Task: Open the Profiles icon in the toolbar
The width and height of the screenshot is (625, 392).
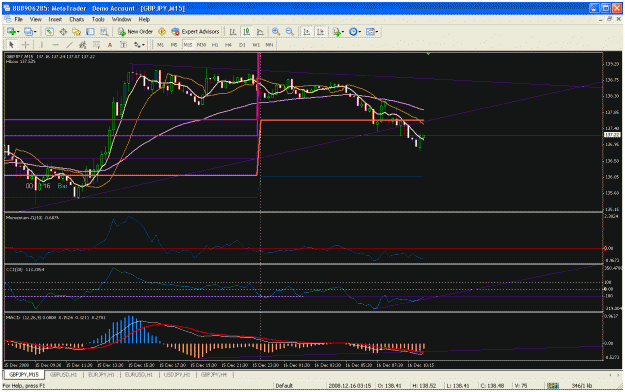Action: tap(28, 32)
